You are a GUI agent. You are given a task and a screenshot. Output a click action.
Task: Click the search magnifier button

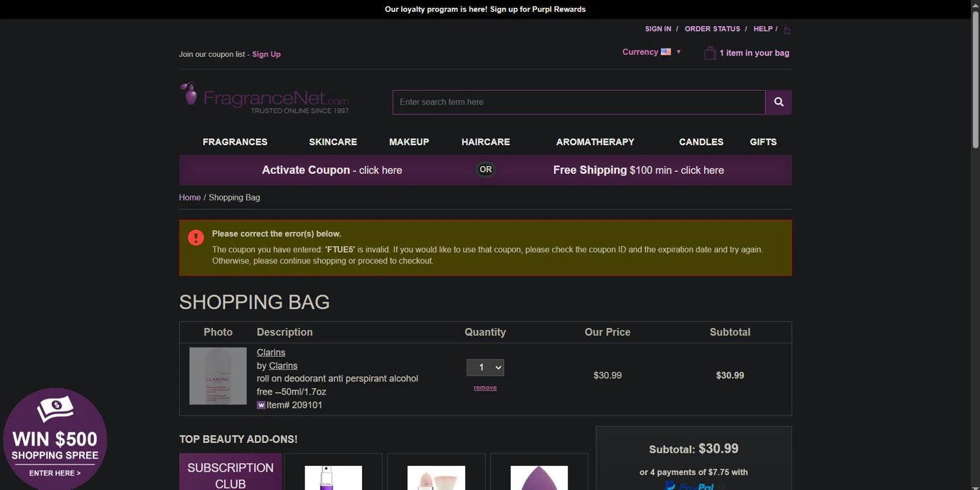coord(779,102)
